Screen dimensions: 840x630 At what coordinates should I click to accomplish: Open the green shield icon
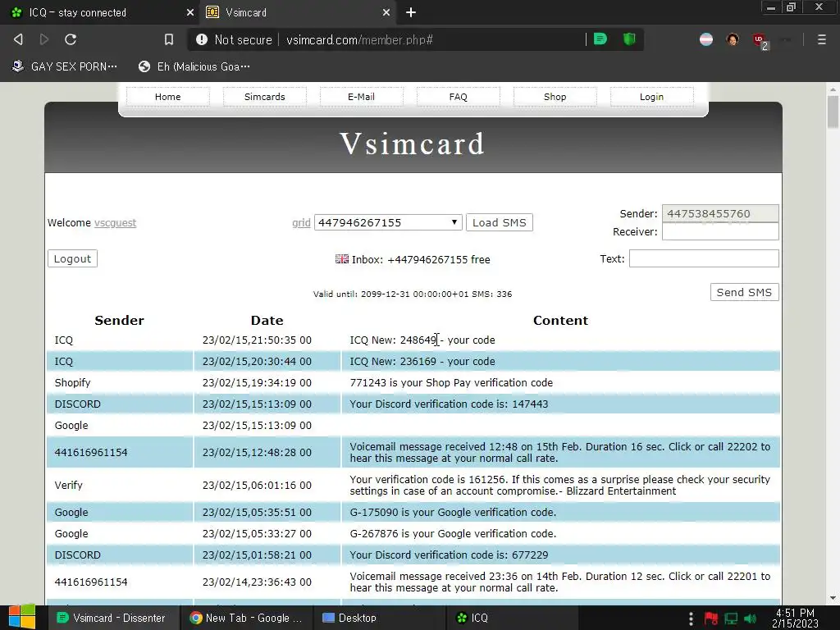pos(629,39)
